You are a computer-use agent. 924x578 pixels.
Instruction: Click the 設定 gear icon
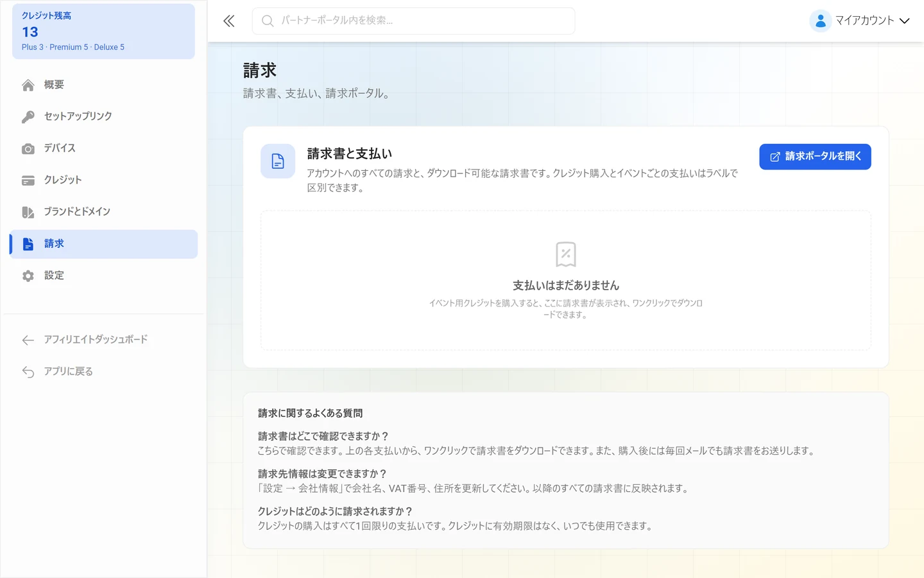[28, 276]
